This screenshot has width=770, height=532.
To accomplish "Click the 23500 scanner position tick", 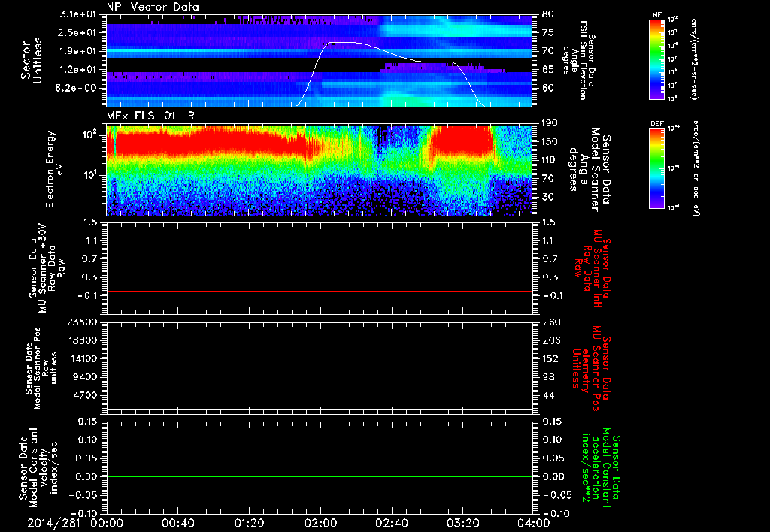I will pos(81,322).
